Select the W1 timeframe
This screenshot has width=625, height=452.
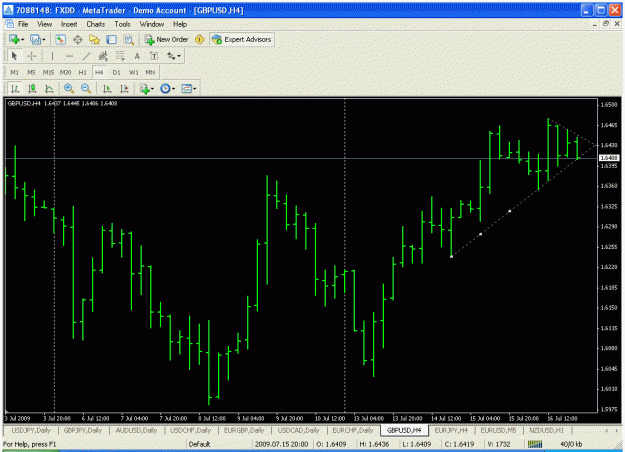[134, 72]
